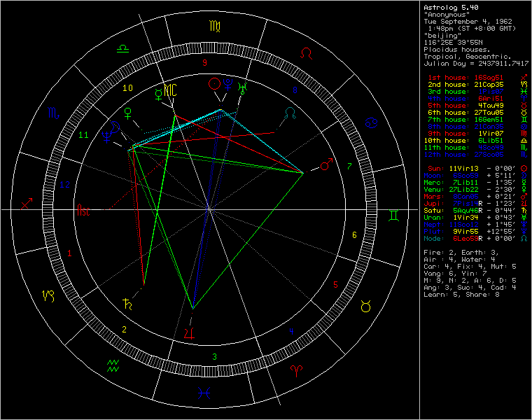Click the yellow Saturn glyph in the chart
This screenshot has height=420, width=532.
(127, 304)
